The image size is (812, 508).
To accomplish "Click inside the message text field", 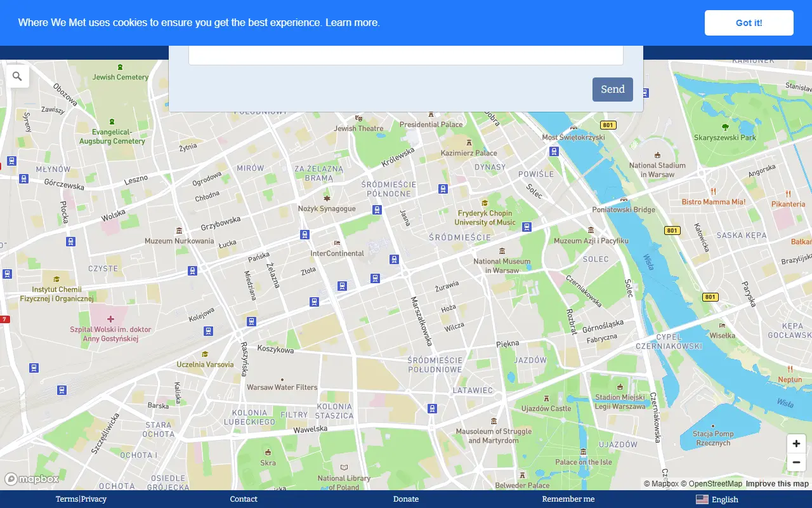I will (406, 55).
